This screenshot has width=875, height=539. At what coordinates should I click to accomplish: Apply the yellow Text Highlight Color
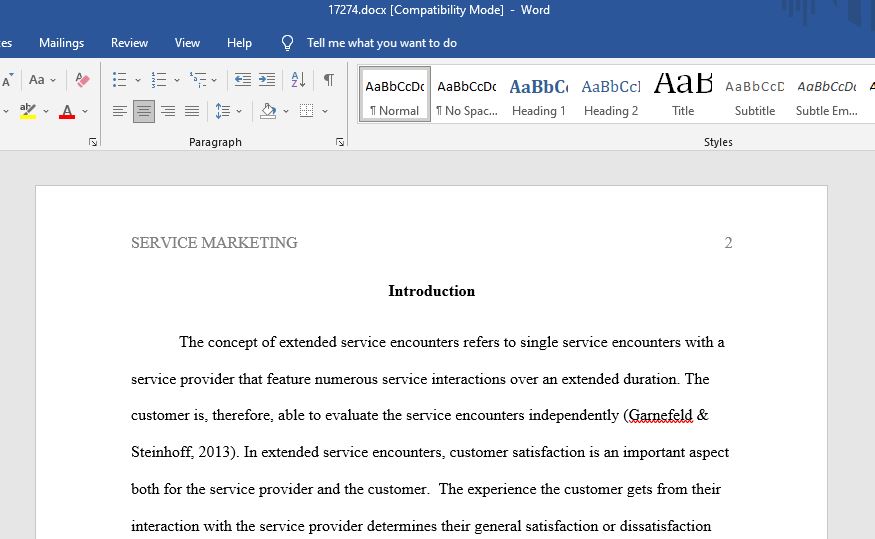pyautogui.click(x=27, y=111)
